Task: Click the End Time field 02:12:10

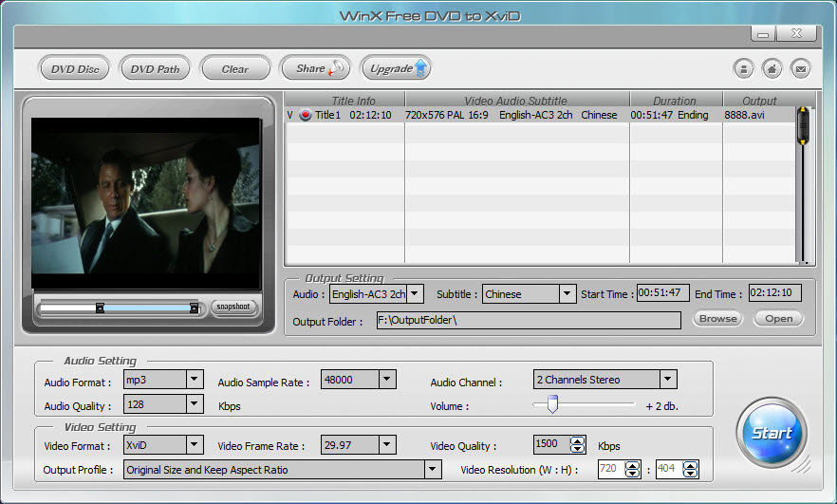Action: (774, 292)
